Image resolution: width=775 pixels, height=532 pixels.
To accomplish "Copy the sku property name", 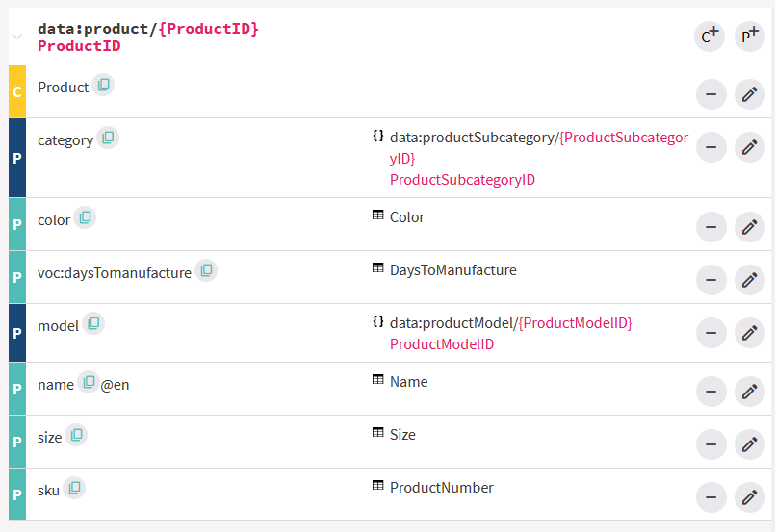I will tap(74, 488).
